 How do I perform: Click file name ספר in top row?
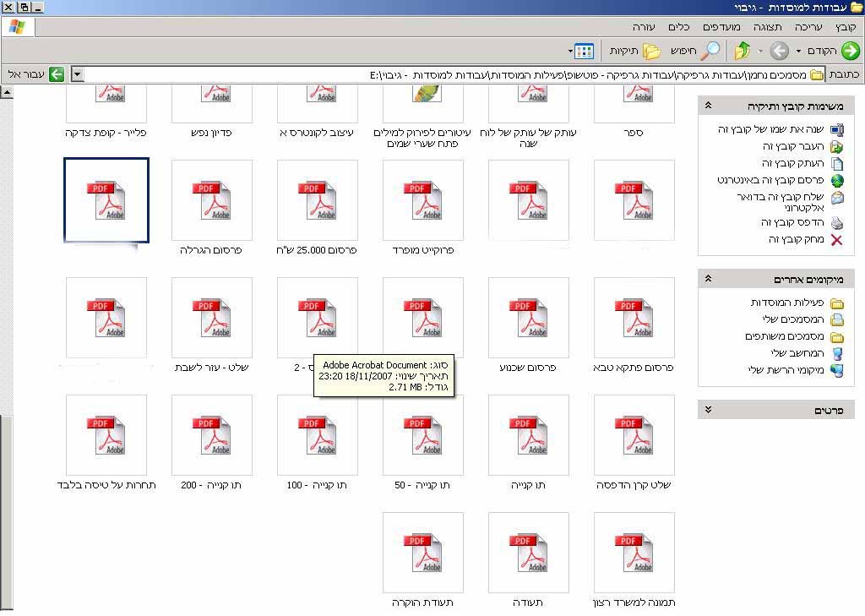[x=633, y=133]
